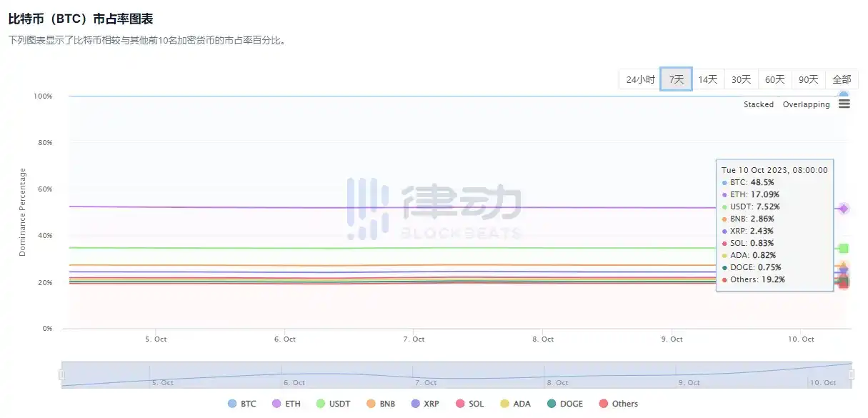Toggle BTC series in the legend
The width and height of the screenshot is (868, 418).
pos(241,404)
